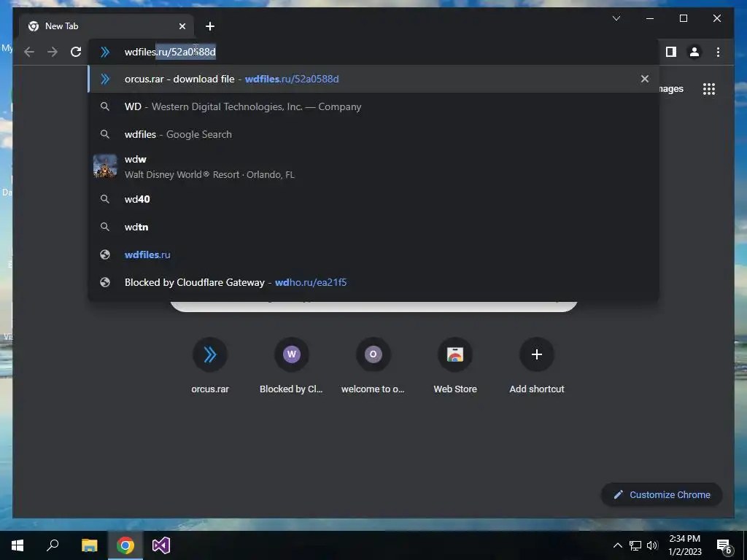Click Add shortcut tile
The height and width of the screenshot is (560, 747).
537,366
